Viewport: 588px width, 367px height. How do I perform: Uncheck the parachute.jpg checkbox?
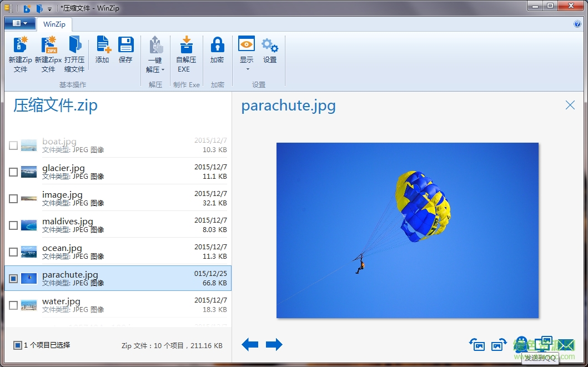(13, 278)
